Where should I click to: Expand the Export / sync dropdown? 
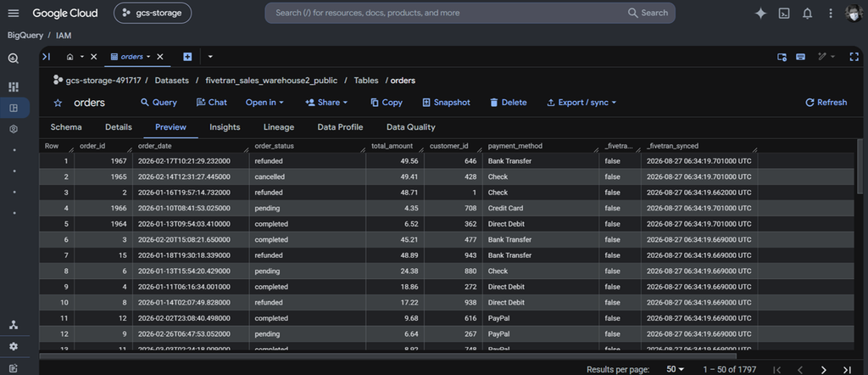581,103
